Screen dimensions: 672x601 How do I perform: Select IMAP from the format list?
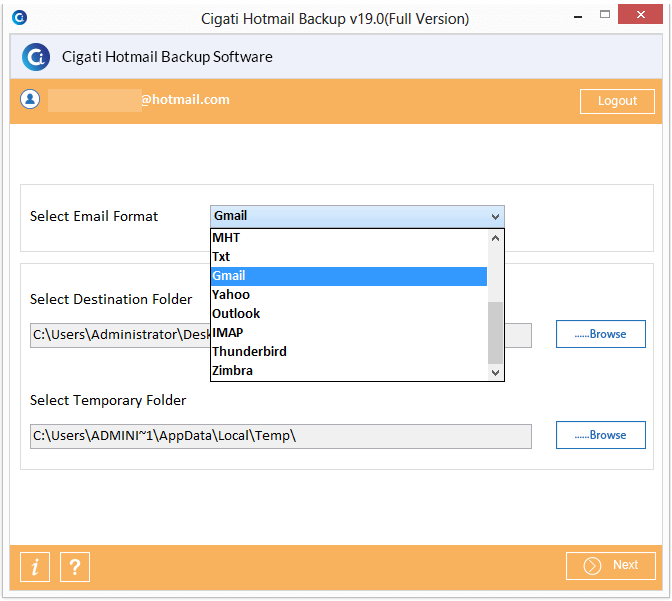349,333
